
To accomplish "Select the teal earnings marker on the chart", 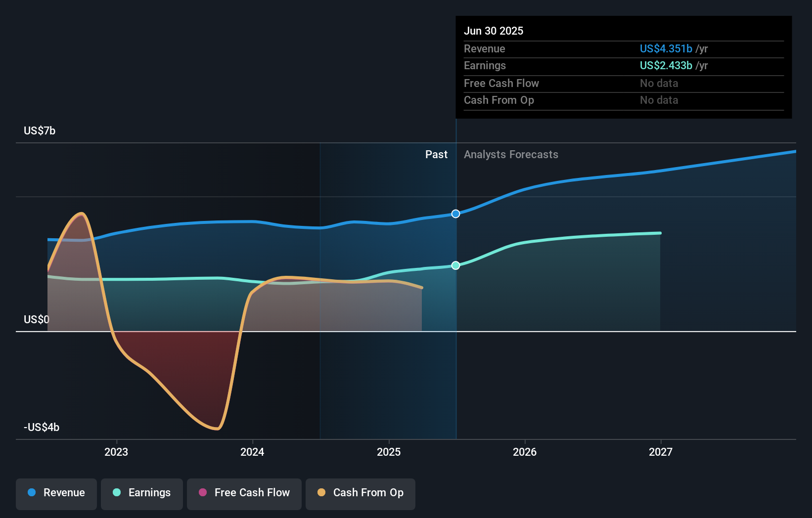I will (455, 265).
